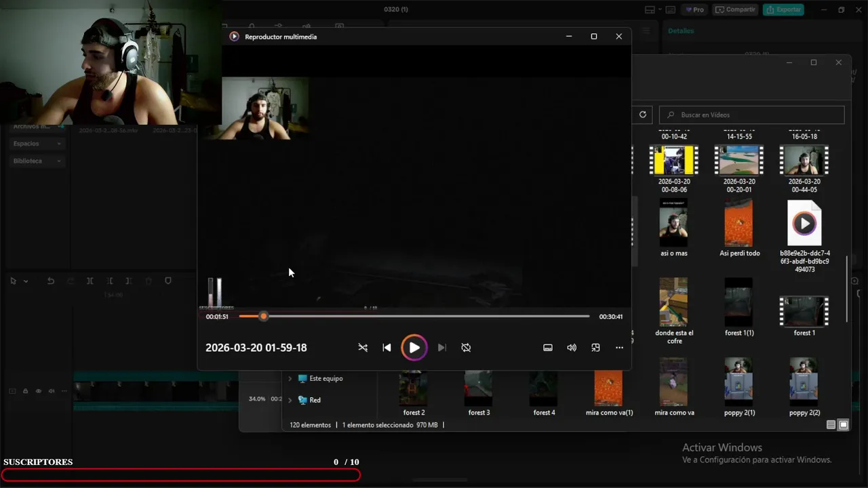
Task: Expand the Biblioteca section in the sidebar
Action: coord(37,161)
